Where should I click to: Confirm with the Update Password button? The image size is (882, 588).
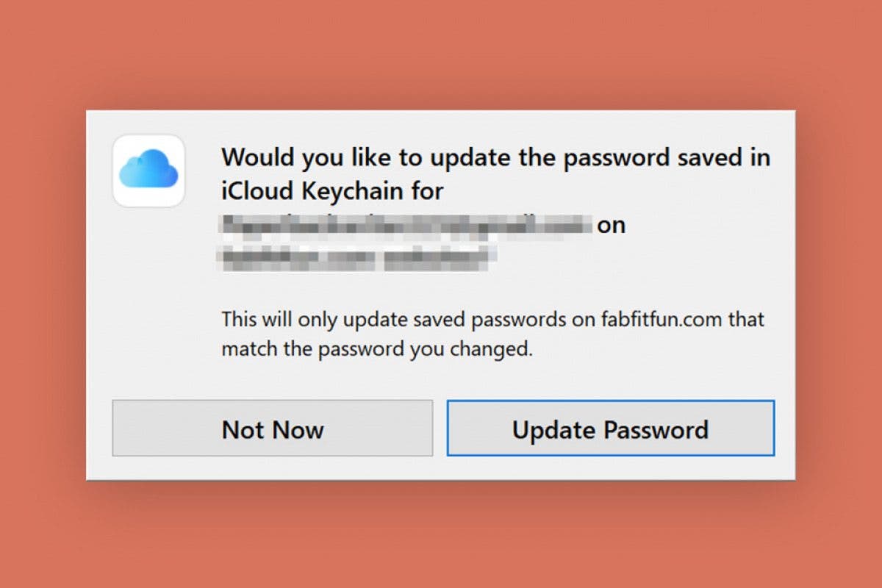pos(610,429)
